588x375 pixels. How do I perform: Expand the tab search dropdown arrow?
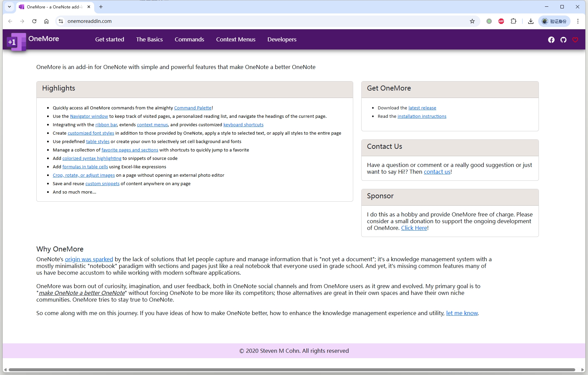click(x=9, y=7)
